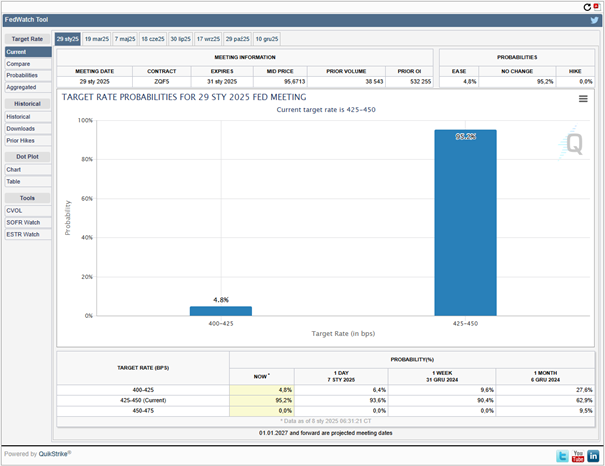This screenshot has width=605, height=466.
Task: Open Compare under Target Rate
Action: (x=18, y=63)
